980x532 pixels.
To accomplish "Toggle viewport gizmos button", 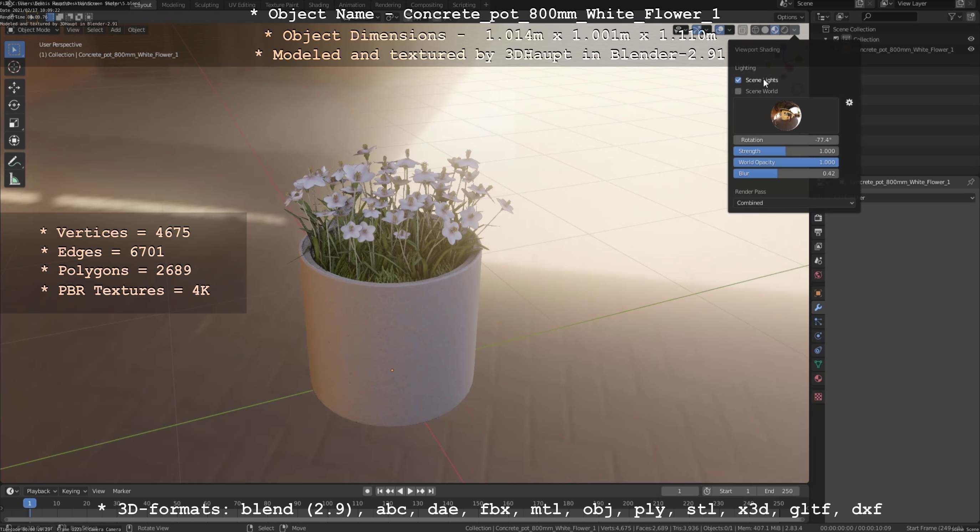I will (x=697, y=30).
